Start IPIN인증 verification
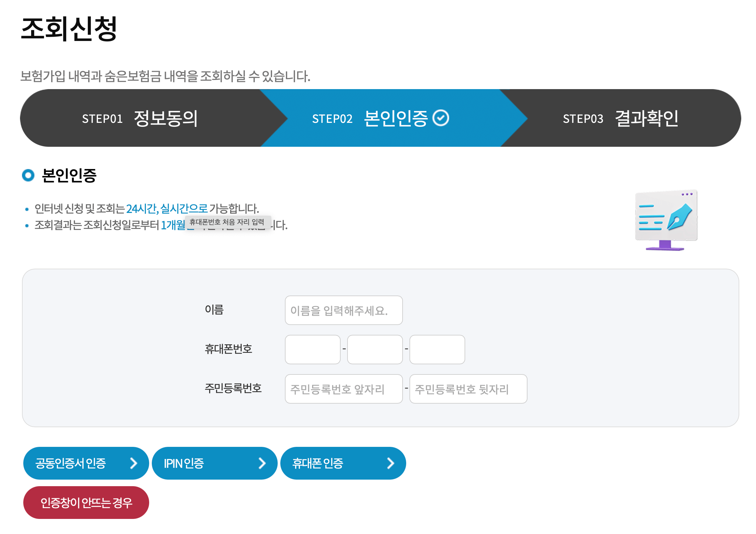Image resolution: width=756 pixels, height=534 pixels. pyautogui.click(x=214, y=463)
